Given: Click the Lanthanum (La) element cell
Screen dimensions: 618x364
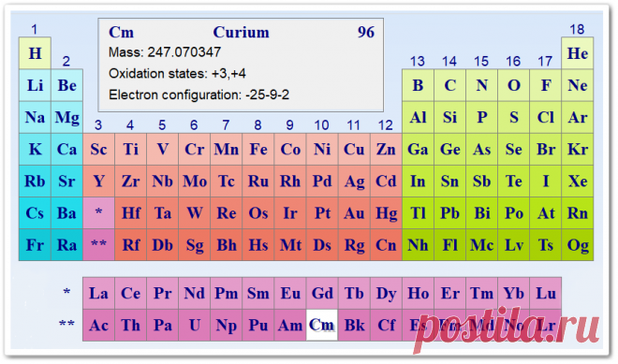Looking at the screenshot, I should (x=98, y=293).
